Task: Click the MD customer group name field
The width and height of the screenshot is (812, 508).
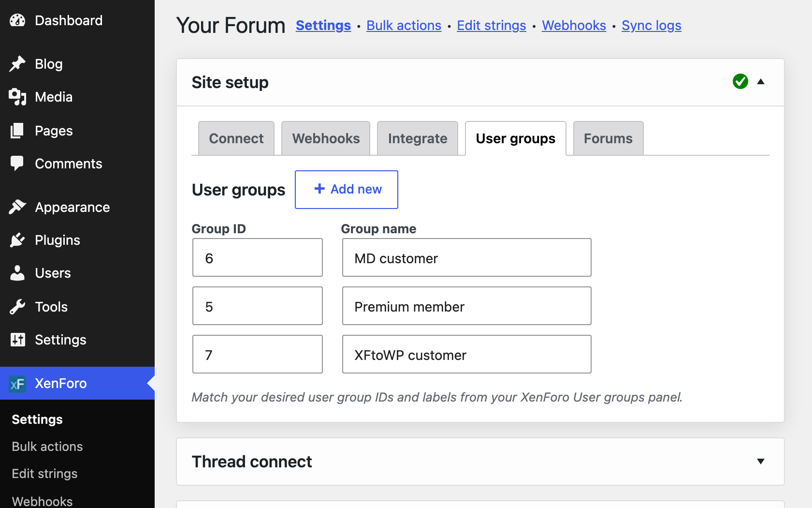Action: [x=467, y=257]
